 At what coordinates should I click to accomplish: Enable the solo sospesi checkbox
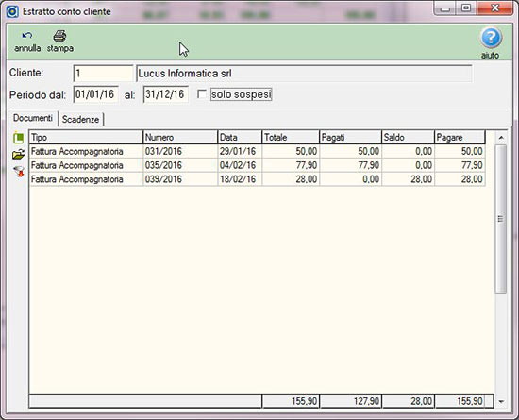(x=202, y=94)
